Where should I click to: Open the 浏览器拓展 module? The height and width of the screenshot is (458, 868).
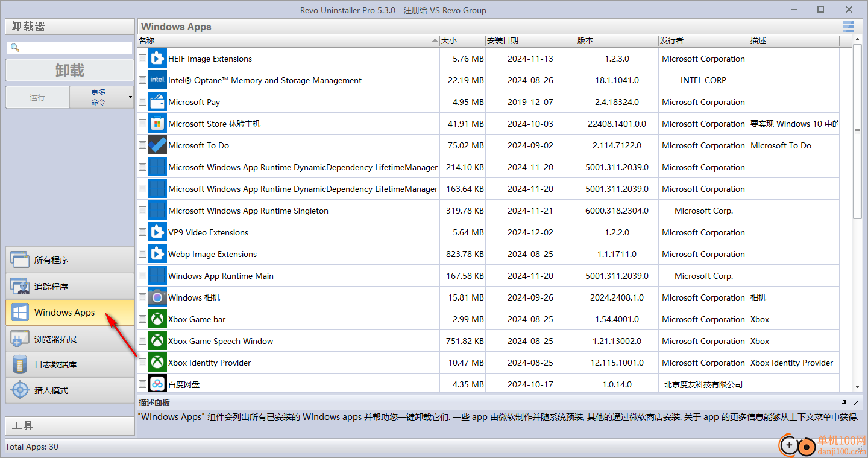(70, 339)
